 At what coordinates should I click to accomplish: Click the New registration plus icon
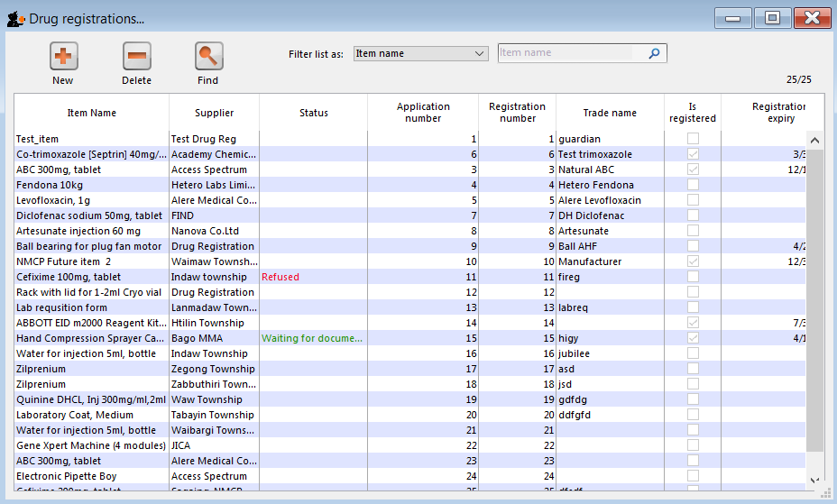click(63, 57)
